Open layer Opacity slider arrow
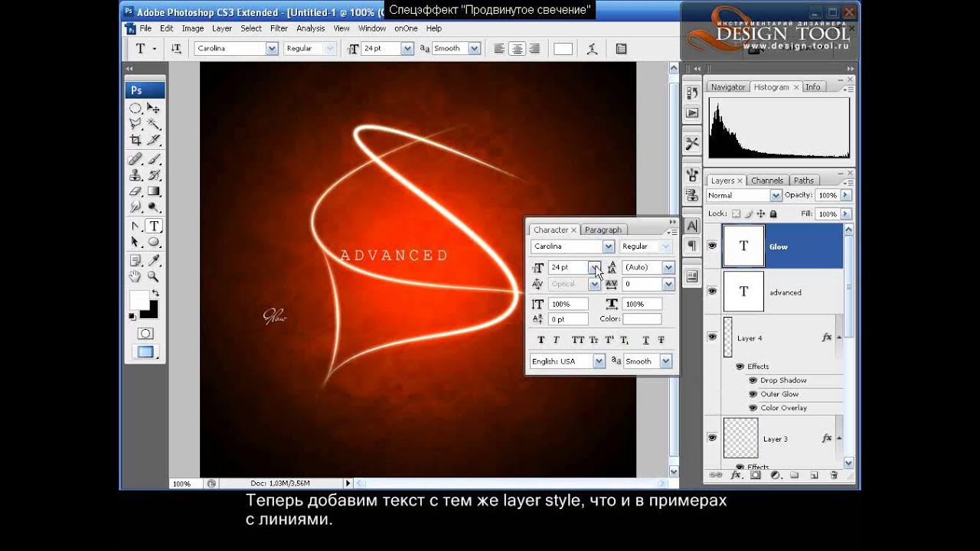 click(x=846, y=195)
